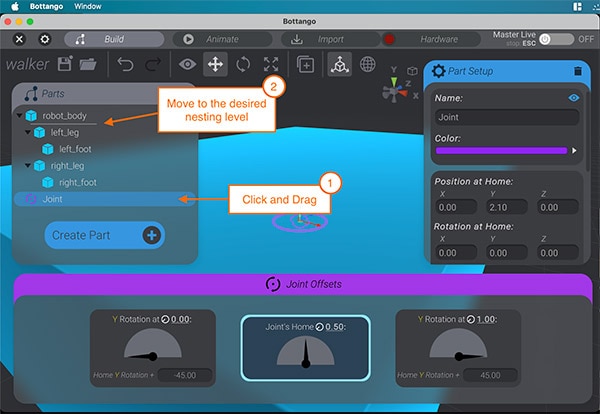Image resolution: width=600 pixels, height=414 pixels.
Task: Switch to the Animate tab
Action: click(x=220, y=39)
